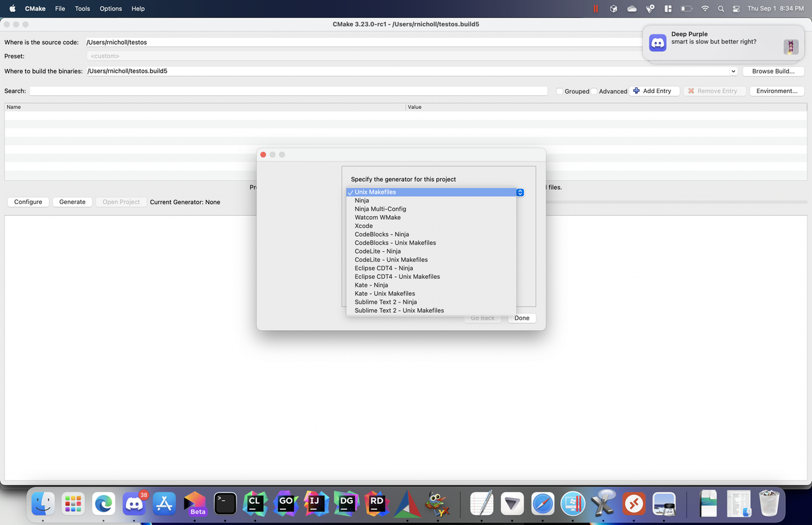Open Discord in the dock
812x525 pixels.
tap(134, 504)
